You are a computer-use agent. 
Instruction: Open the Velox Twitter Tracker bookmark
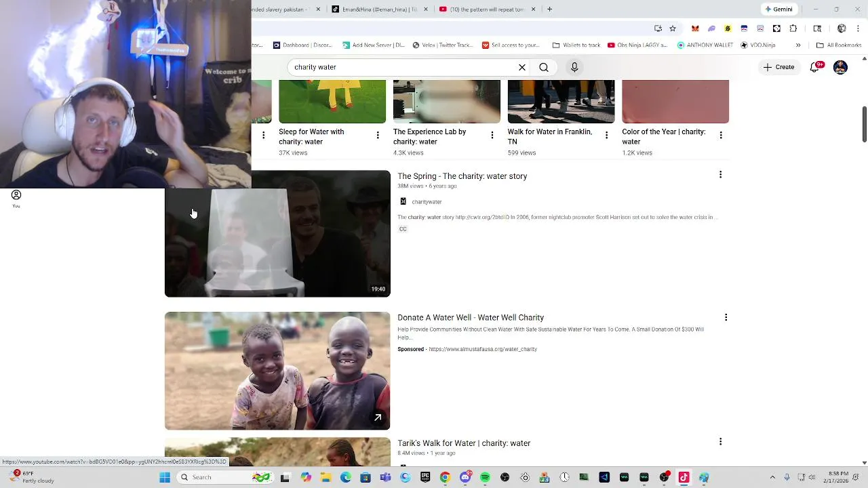(442, 45)
